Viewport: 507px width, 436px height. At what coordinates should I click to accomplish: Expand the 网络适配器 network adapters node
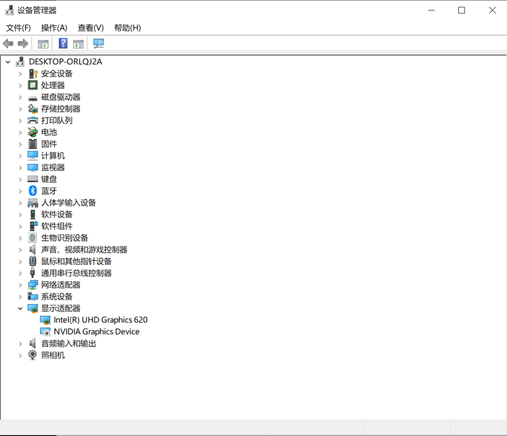(x=20, y=285)
